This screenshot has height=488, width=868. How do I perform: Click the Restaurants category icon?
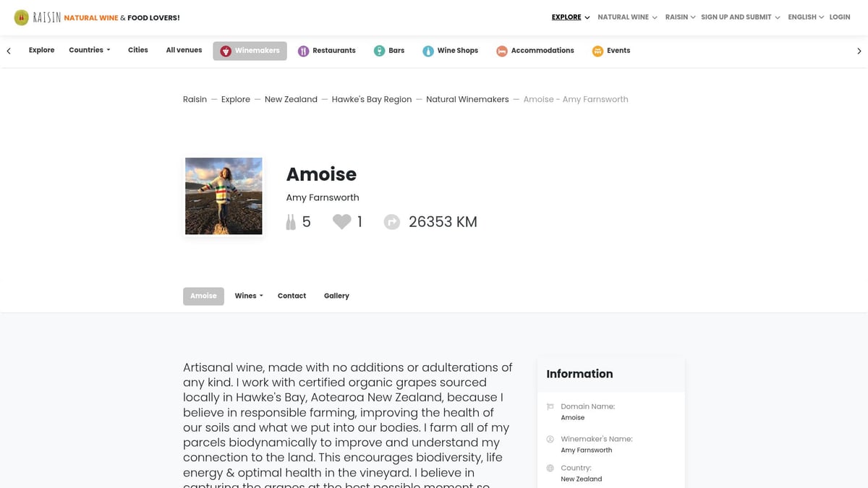[303, 51]
